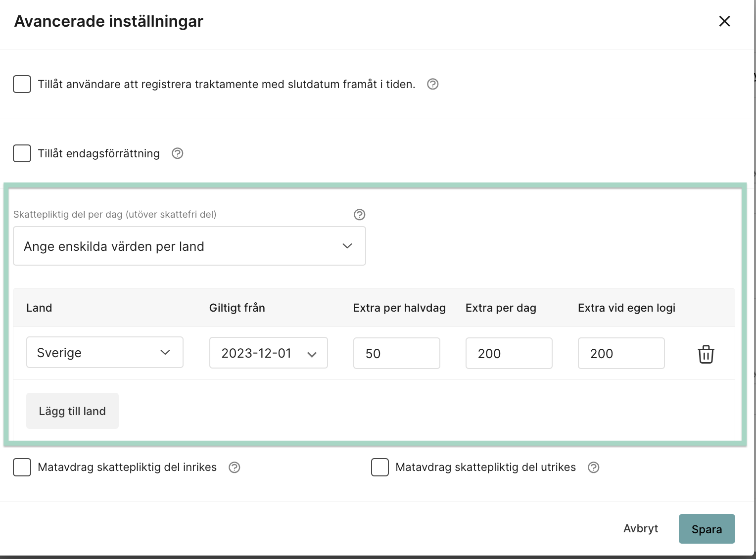Click the Land column header

39,308
